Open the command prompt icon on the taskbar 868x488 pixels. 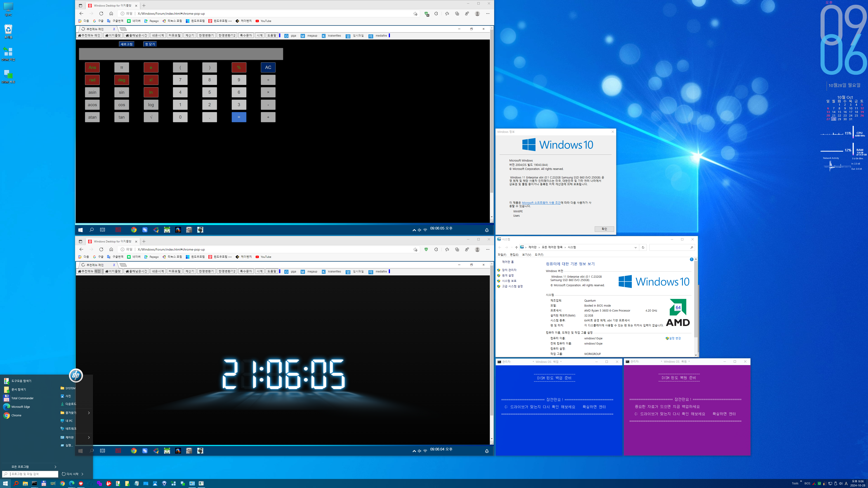point(34,483)
